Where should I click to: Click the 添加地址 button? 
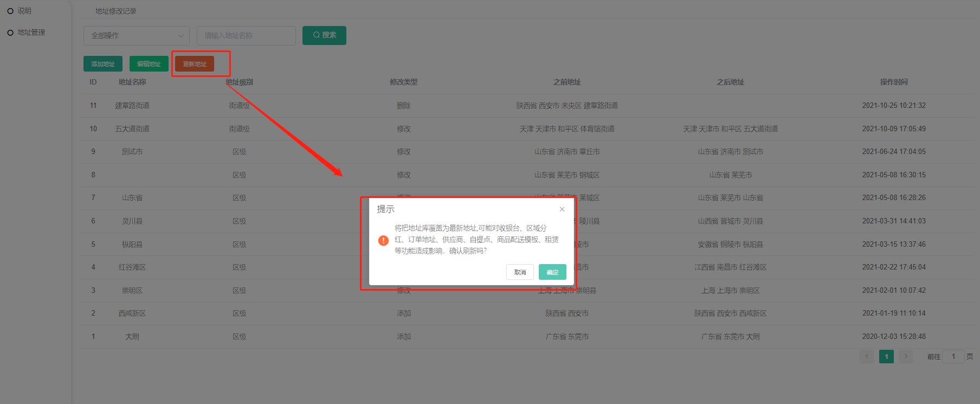pyautogui.click(x=103, y=64)
